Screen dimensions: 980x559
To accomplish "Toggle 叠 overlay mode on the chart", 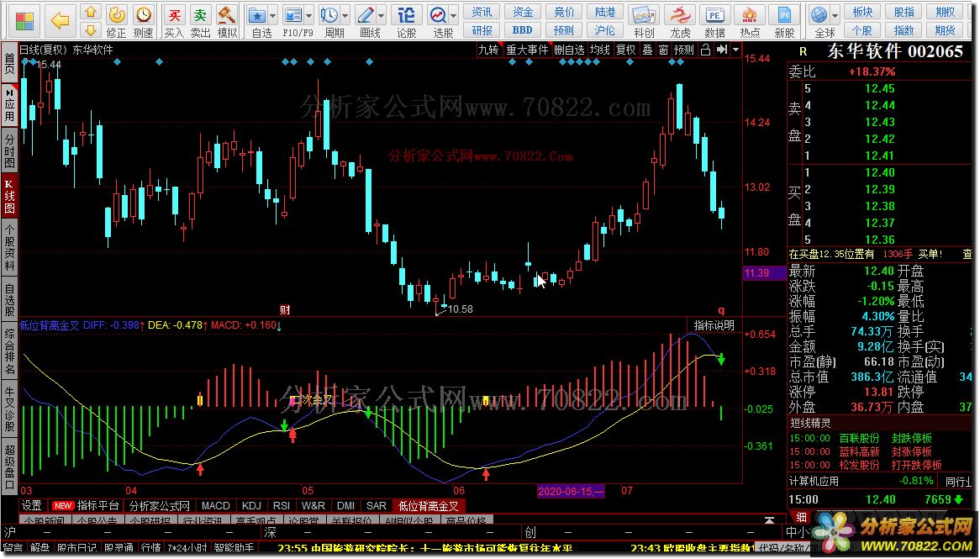I will (x=647, y=50).
